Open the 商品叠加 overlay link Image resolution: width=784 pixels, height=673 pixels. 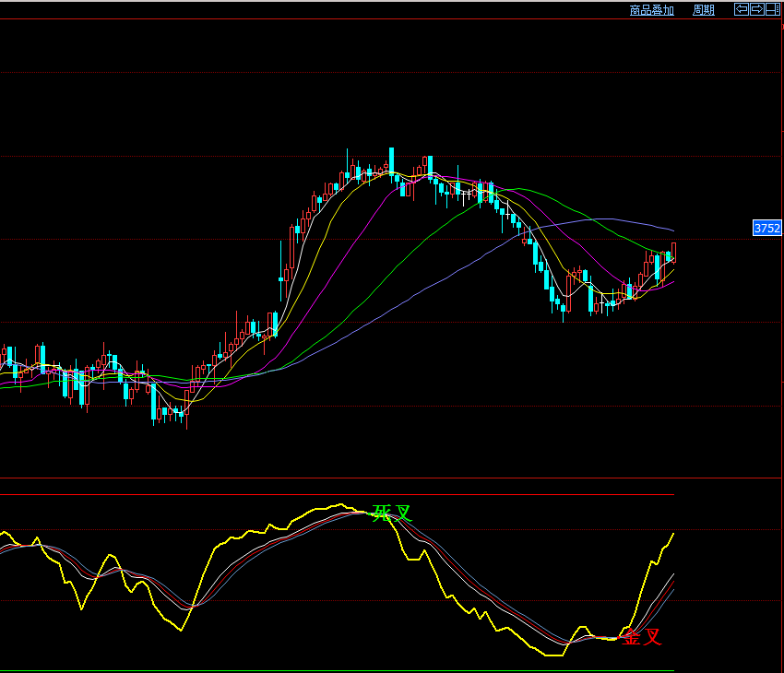click(x=651, y=10)
